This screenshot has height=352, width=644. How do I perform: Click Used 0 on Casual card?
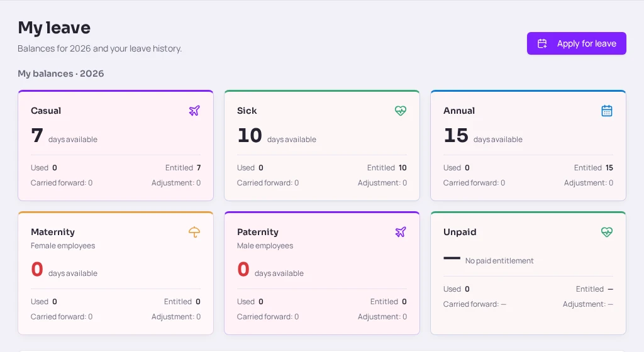pos(44,168)
